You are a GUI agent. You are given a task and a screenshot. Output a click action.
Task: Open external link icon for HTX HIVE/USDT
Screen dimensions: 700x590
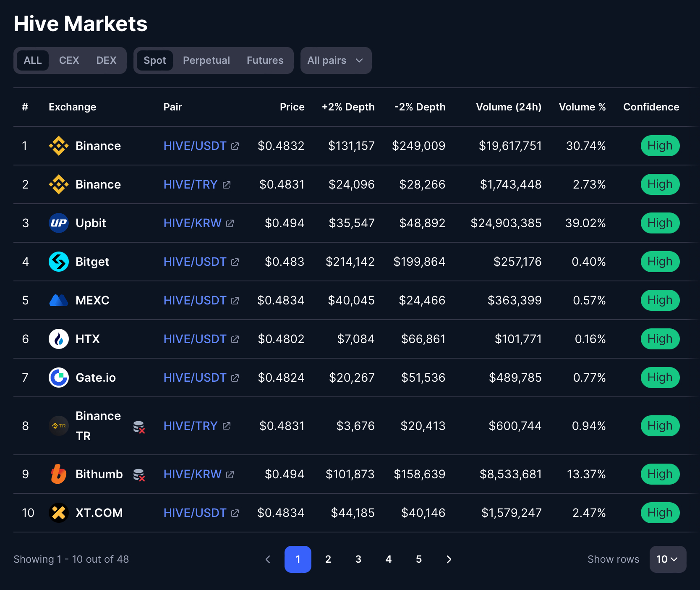pos(235,339)
